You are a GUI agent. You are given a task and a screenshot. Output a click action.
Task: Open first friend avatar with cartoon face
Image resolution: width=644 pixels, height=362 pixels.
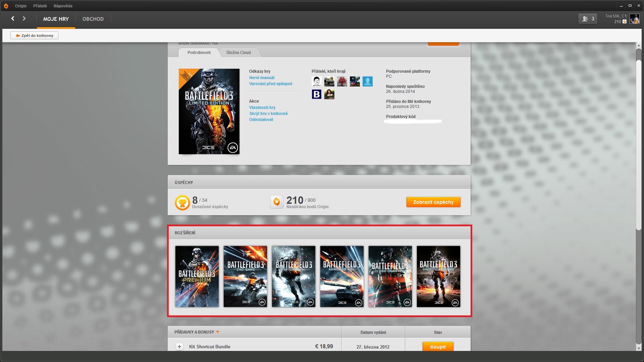click(317, 81)
